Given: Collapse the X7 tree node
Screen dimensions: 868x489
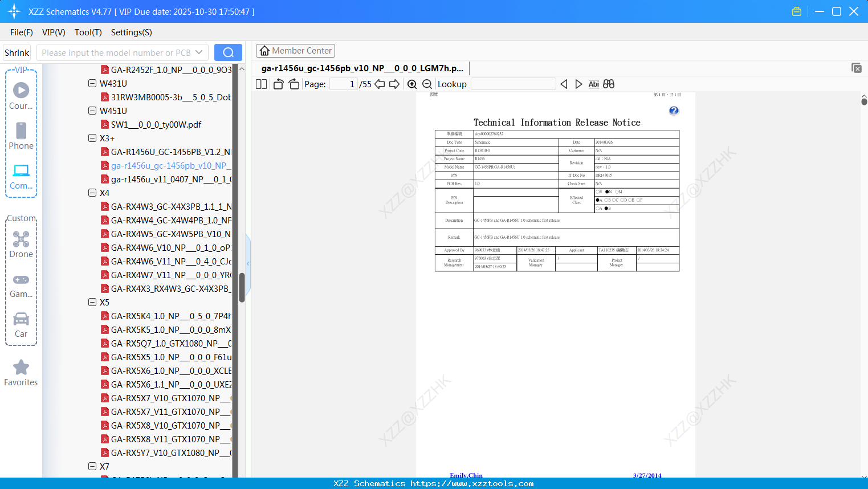Looking at the screenshot, I should point(92,466).
